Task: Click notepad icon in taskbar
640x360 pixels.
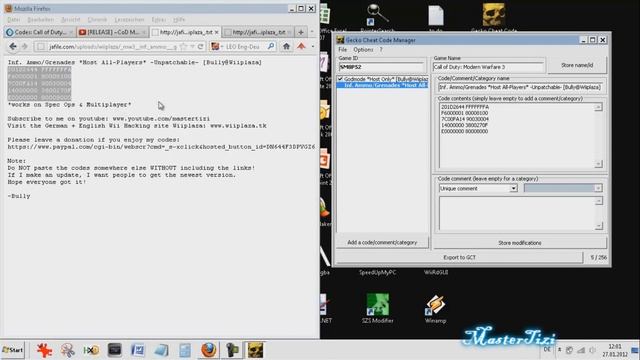Action: point(161,350)
